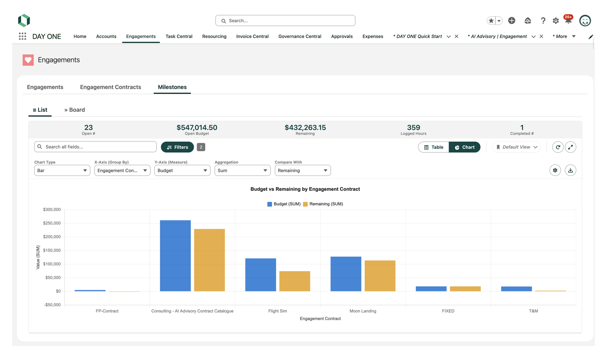Open the Chart Type dropdown
Viewport: 607px width, 364px height.
(62, 170)
